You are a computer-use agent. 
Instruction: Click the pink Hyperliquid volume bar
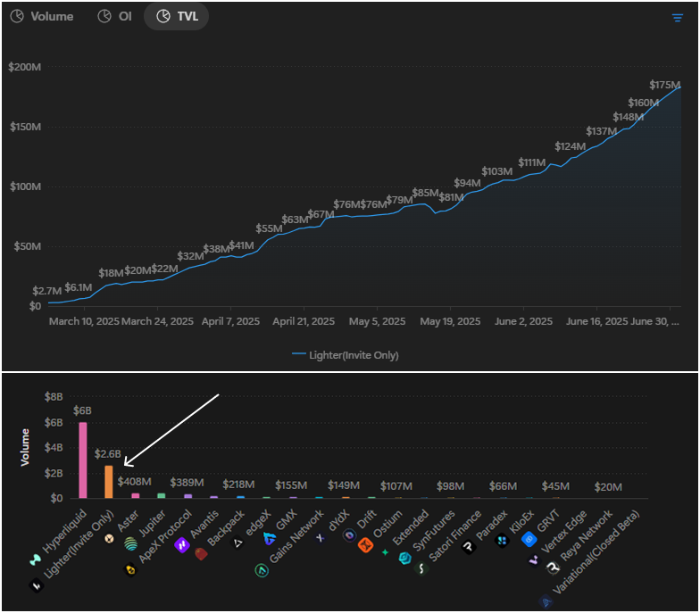click(x=82, y=460)
